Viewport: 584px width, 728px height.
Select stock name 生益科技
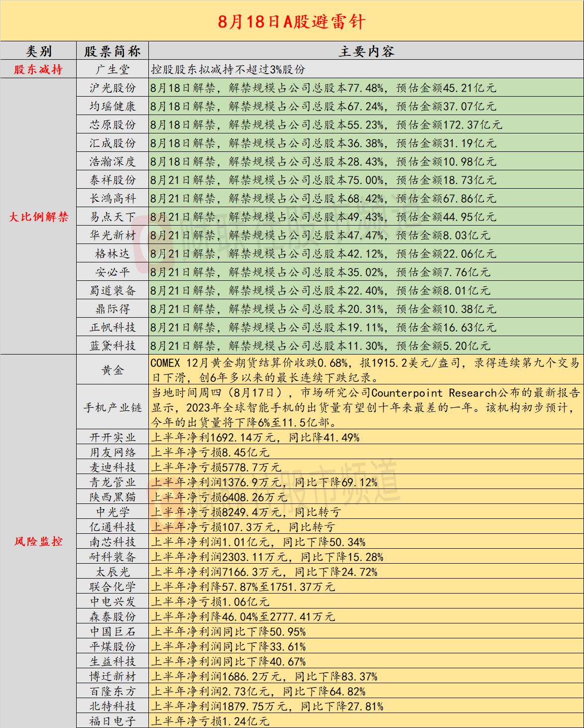click(113, 661)
